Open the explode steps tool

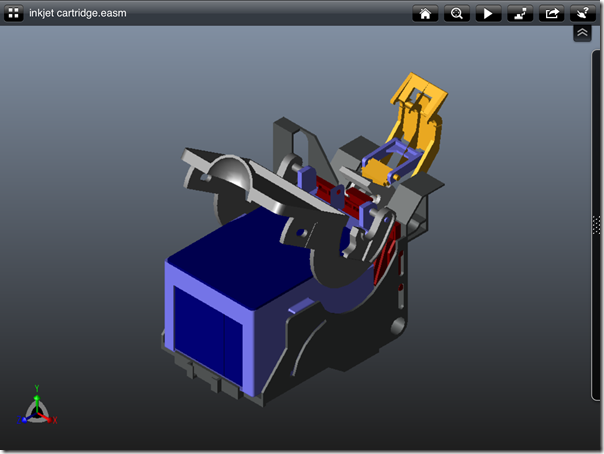click(x=520, y=13)
